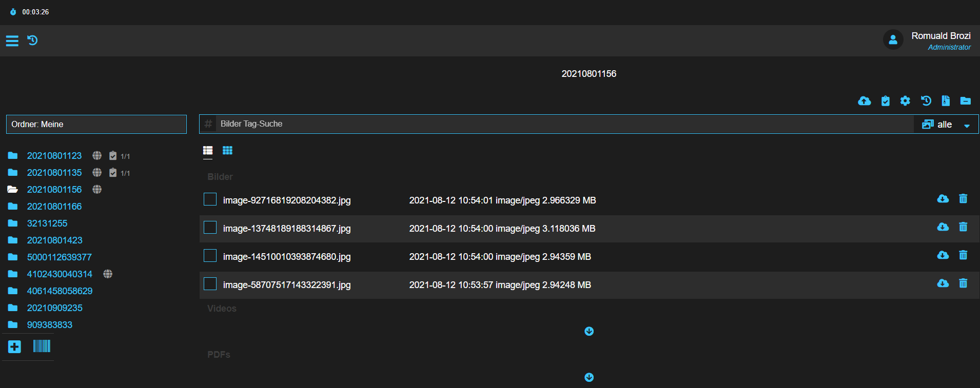The image size is (980, 388).
Task: Click the barcode scanner icon
Action: click(42, 346)
